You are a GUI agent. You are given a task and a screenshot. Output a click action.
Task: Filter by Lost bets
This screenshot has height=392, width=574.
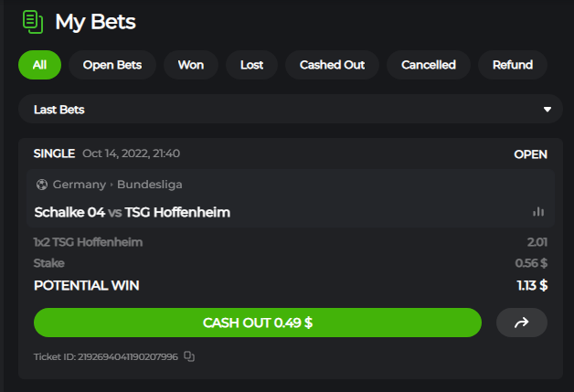[x=252, y=65]
